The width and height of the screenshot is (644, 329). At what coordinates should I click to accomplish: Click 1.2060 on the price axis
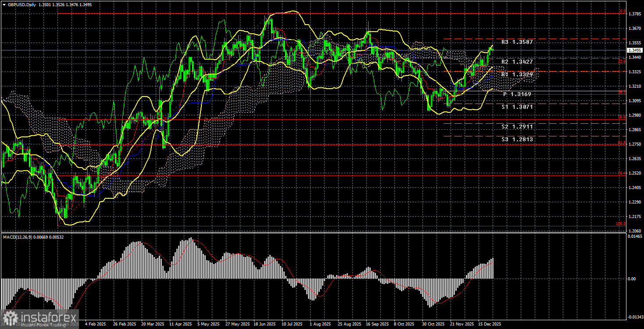tap(635, 231)
